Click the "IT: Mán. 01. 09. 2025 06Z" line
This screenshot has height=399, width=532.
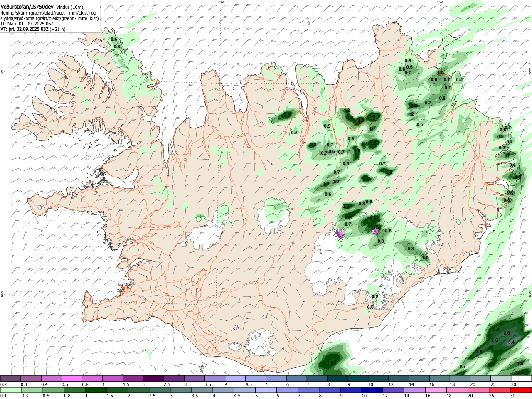click(x=27, y=24)
